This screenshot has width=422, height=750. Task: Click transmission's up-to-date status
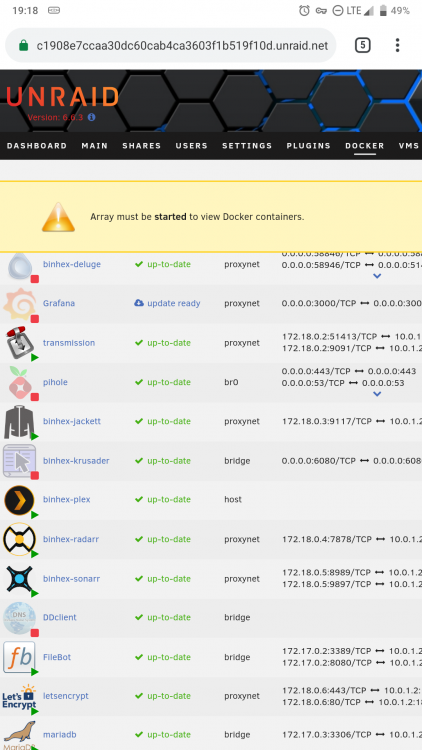click(169, 343)
